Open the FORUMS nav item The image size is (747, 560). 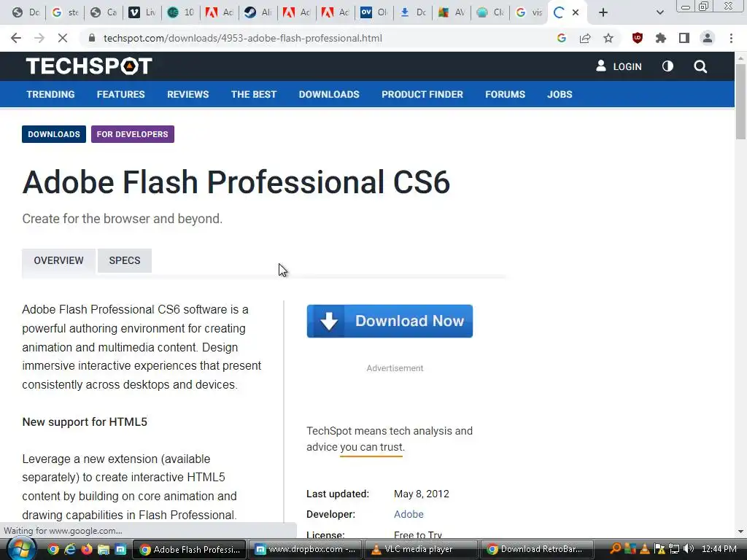click(505, 94)
